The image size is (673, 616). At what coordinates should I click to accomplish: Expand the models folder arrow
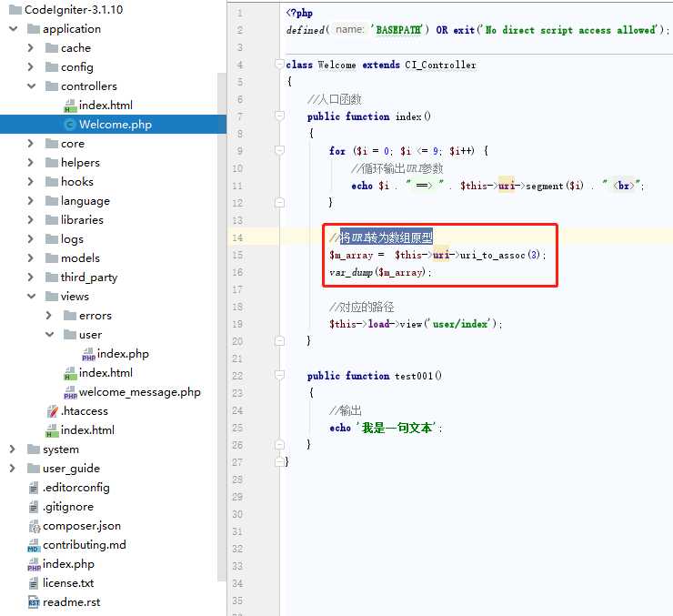click(x=31, y=258)
